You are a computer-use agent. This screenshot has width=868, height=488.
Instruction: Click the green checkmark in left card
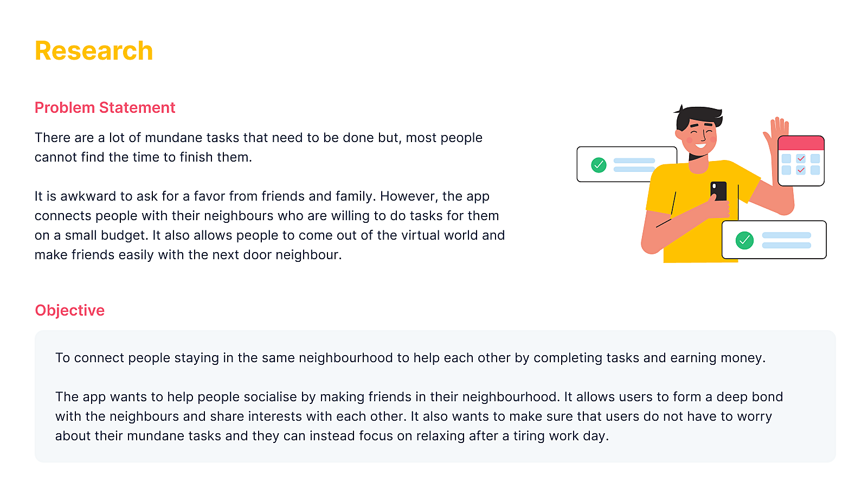click(x=599, y=165)
